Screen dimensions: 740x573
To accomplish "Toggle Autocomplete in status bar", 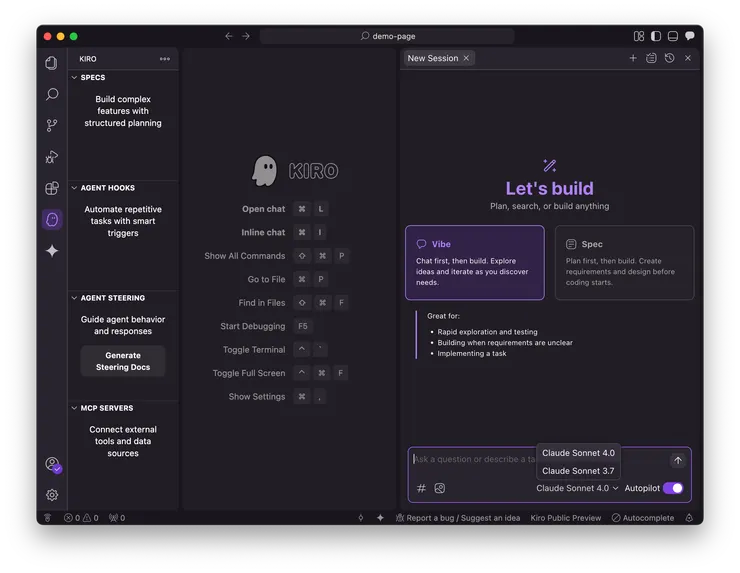I will tap(643, 518).
